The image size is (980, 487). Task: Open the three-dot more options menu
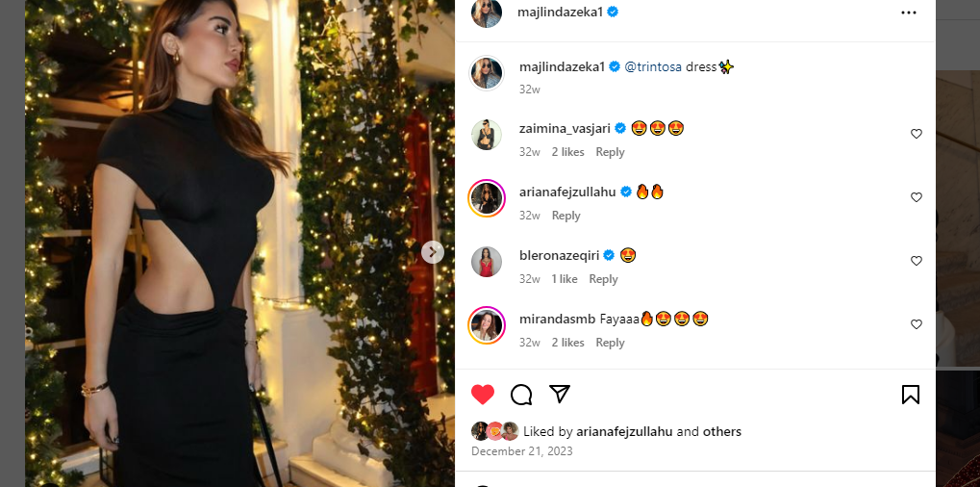pos(909,13)
